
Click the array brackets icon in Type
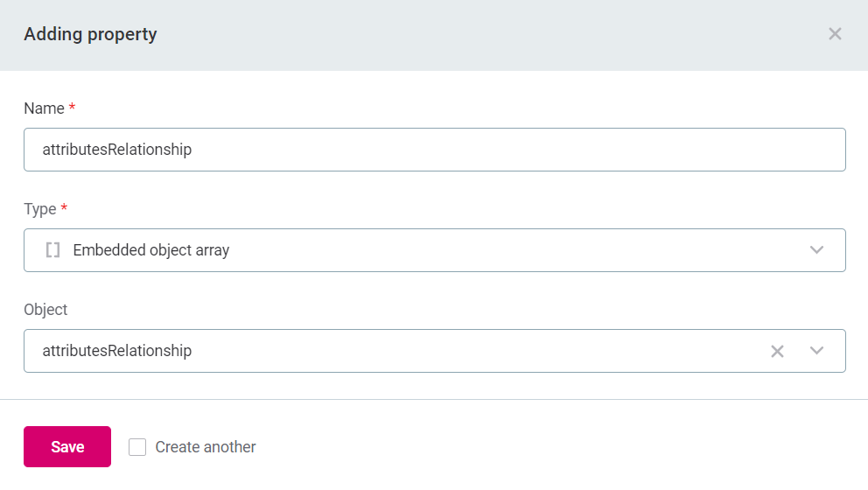tap(52, 250)
